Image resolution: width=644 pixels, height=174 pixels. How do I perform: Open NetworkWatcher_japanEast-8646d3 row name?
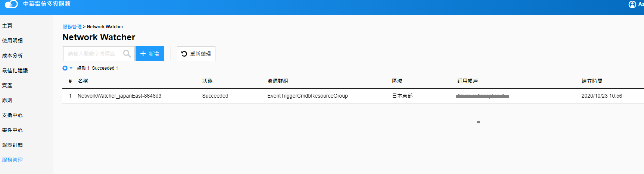click(119, 96)
